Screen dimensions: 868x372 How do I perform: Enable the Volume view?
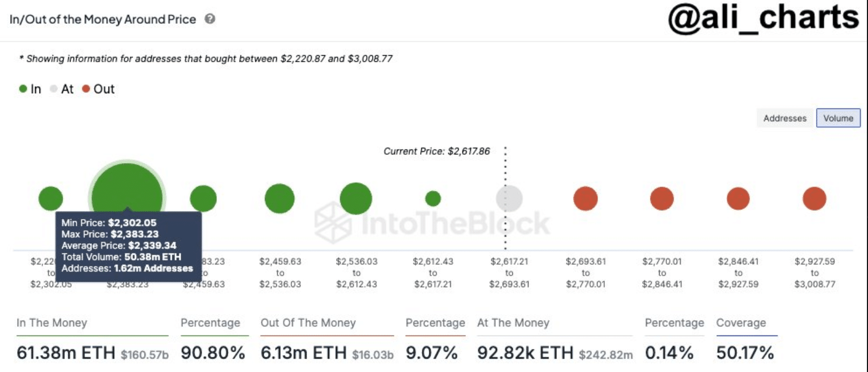(x=838, y=118)
